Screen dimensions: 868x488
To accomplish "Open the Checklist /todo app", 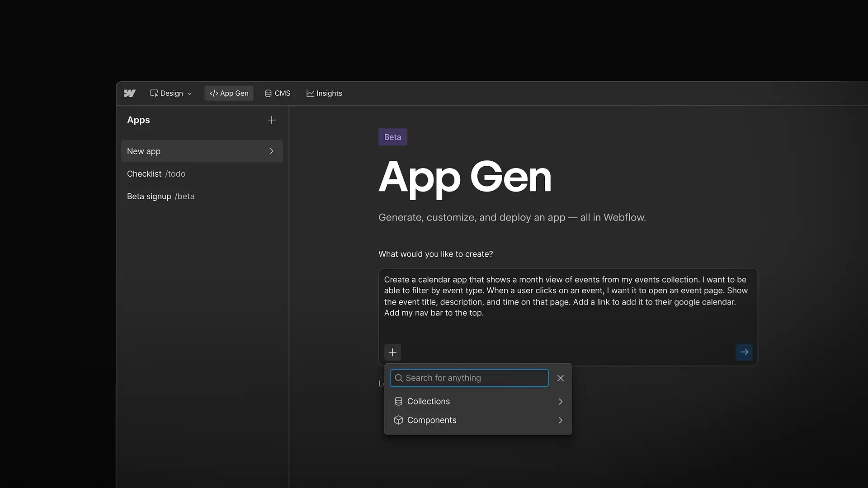I will click(156, 174).
